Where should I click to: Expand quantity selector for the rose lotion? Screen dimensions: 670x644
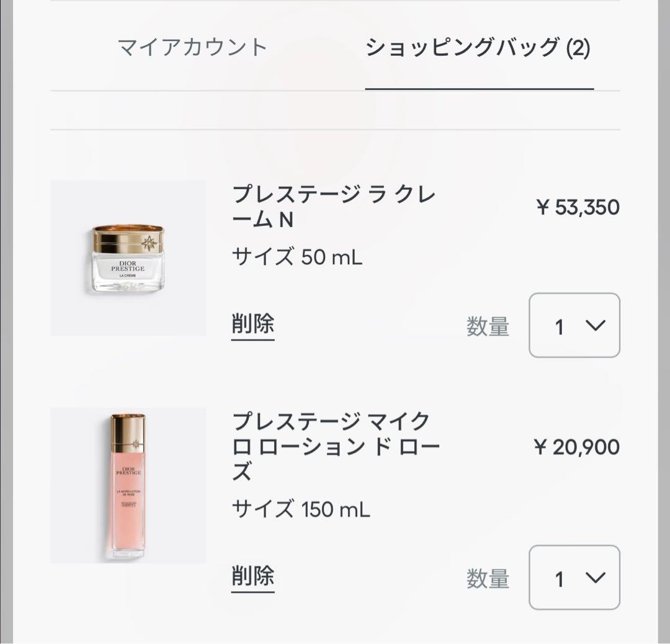click(x=574, y=578)
